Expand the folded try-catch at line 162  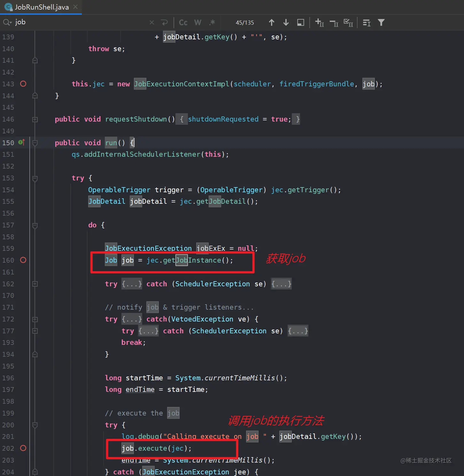35,284
